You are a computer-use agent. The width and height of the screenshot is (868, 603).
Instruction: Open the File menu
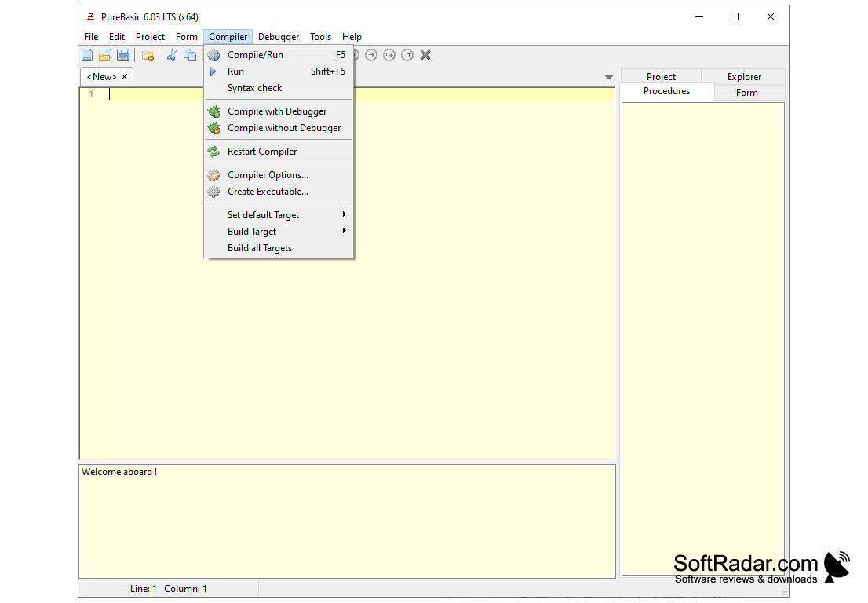click(91, 37)
